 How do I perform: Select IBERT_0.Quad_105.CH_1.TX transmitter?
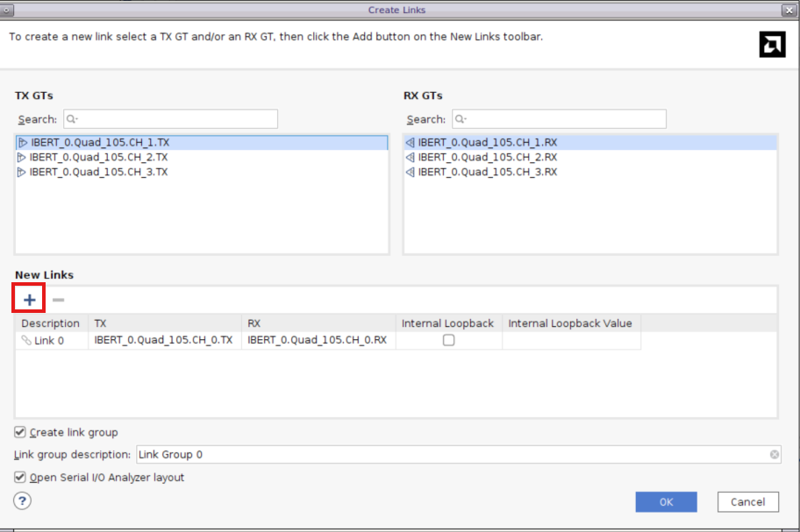coord(99,142)
